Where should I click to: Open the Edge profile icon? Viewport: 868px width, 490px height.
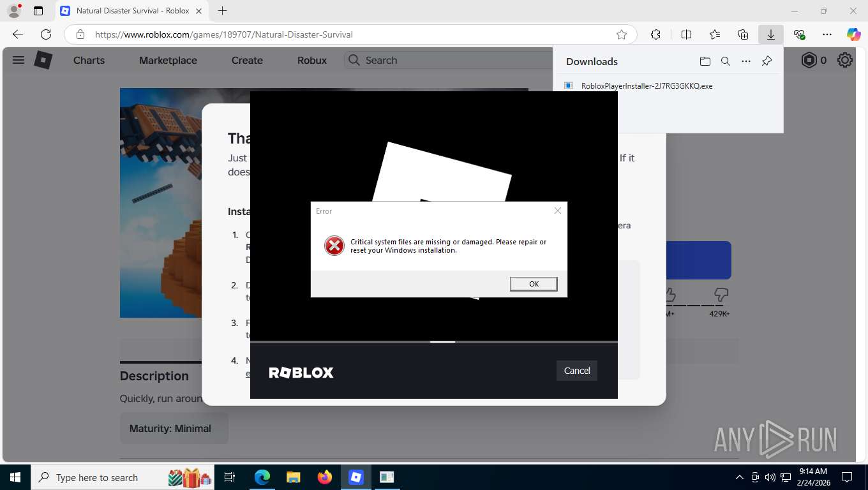click(14, 11)
